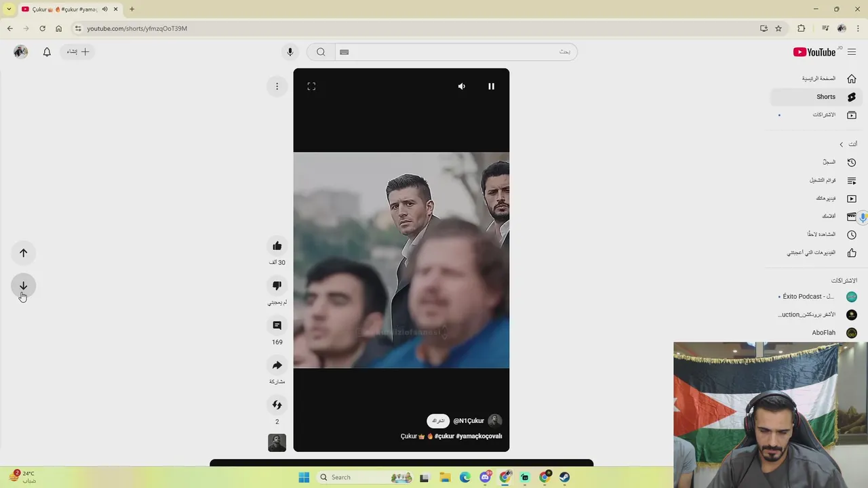This screenshot has width=868, height=488.
Task: Go to the previous Short with up arrow
Action: (23, 253)
